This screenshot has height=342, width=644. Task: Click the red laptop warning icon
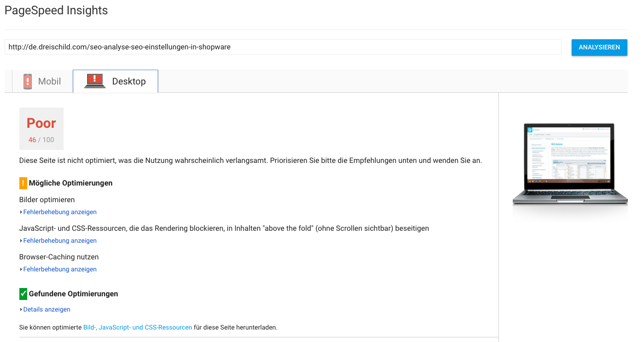point(95,81)
